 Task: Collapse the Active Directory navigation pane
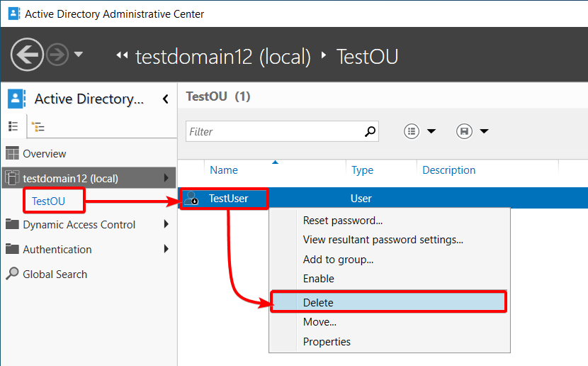(165, 99)
